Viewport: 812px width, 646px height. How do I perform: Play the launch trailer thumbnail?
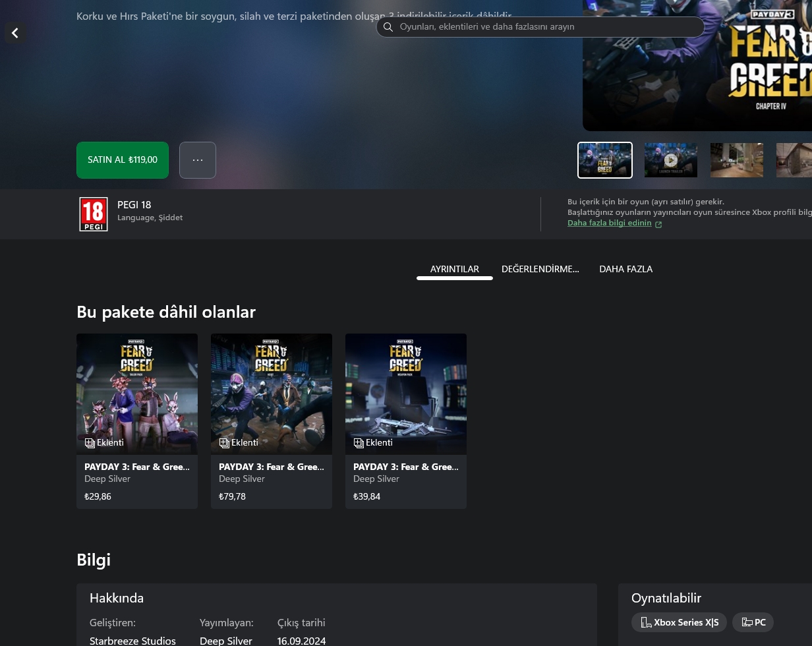pyautogui.click(x=671, y=160)
